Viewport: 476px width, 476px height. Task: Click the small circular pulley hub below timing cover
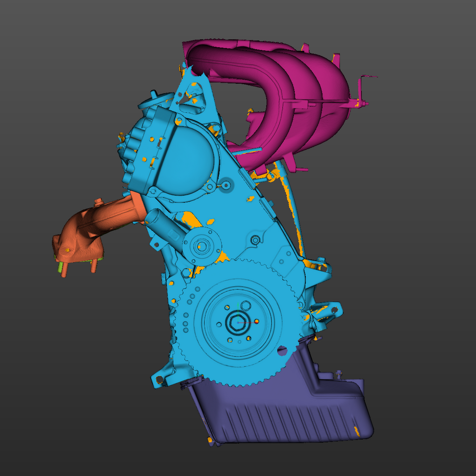click(202, 246)
